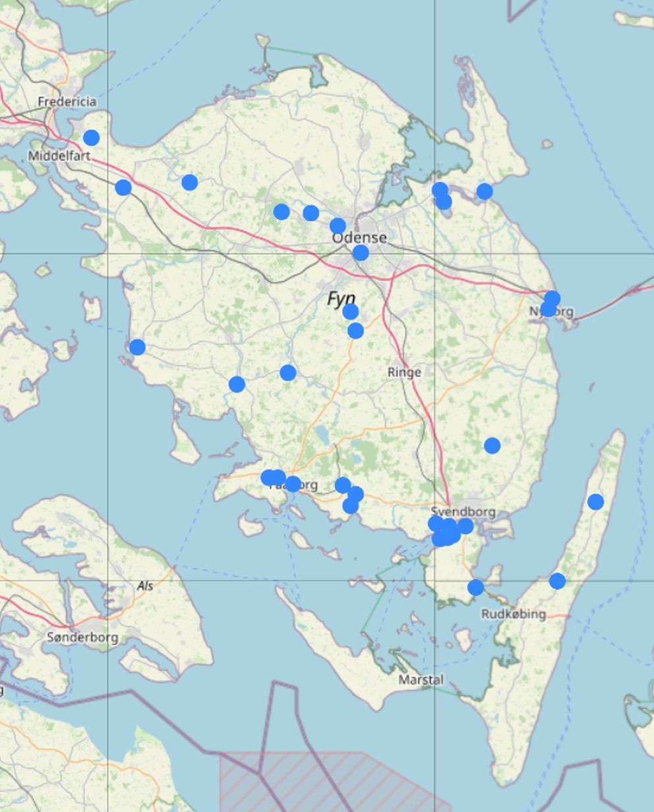Click the northernmost marker on Langeland island
Image resolution: width=654 pixels, height=812 pixels.
pyautogui.click(x=595, y=502)
